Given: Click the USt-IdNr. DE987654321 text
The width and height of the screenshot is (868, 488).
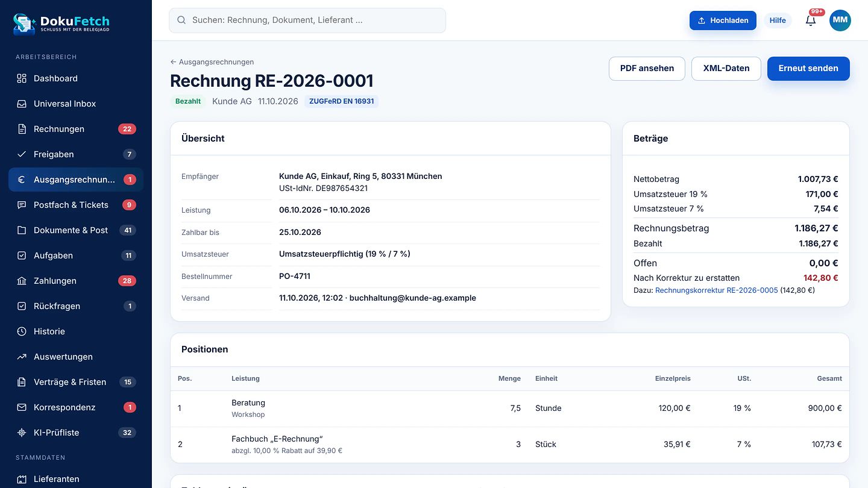Looking at the screenshot, I should click(x=323, y=188).
